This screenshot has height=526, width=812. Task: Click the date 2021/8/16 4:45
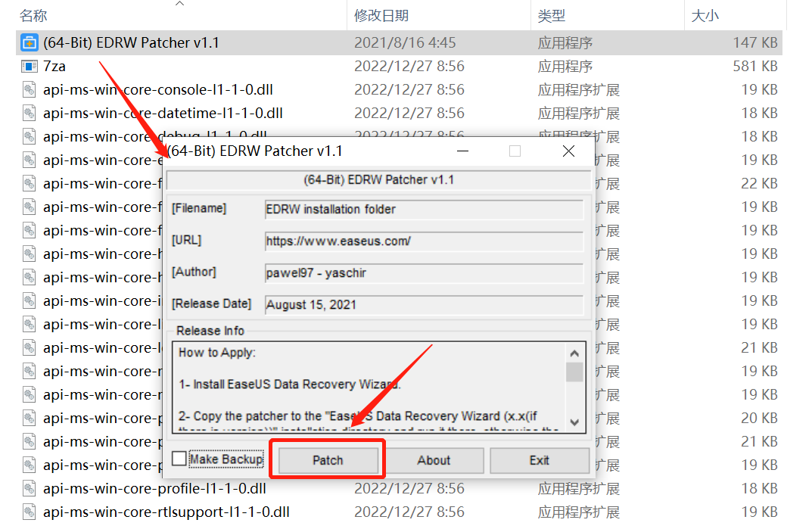[x=405, y=42]
